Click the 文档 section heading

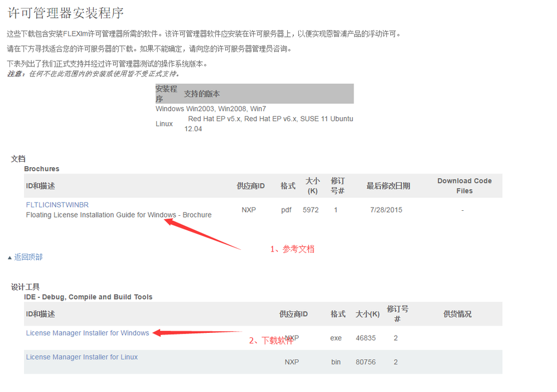(x=18, y=159)
